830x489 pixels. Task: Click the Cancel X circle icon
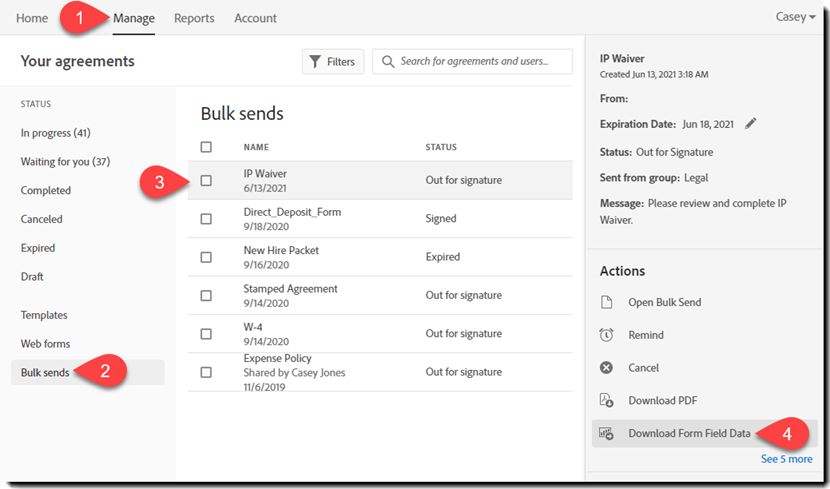[x=606, y=368]
